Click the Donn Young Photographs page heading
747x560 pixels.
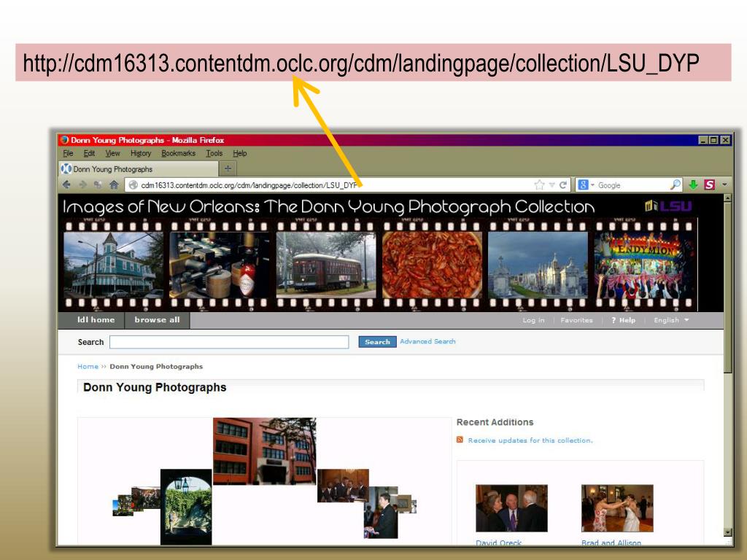pyautogui.click(x=155, y=387)
